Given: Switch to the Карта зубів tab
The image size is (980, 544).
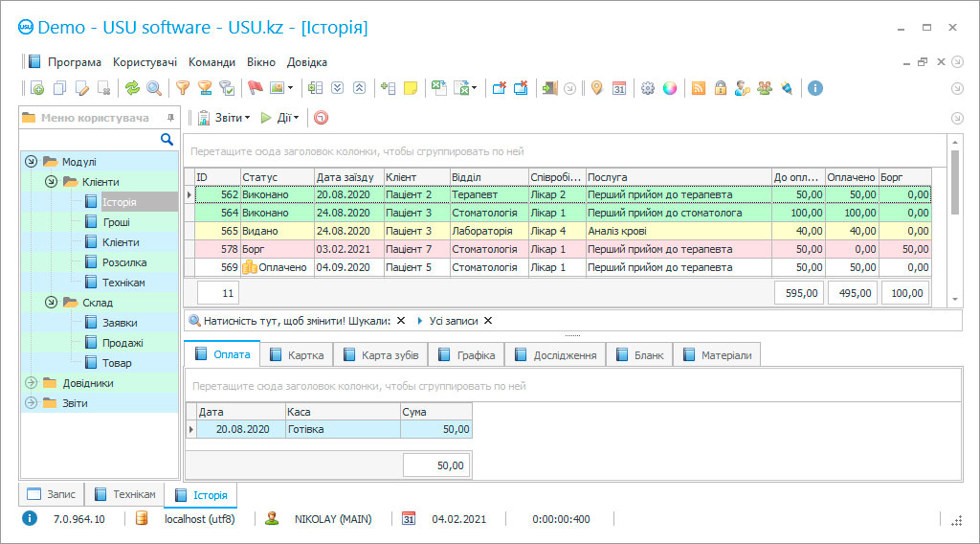Looking at the screenshot, I should point(381,355).
